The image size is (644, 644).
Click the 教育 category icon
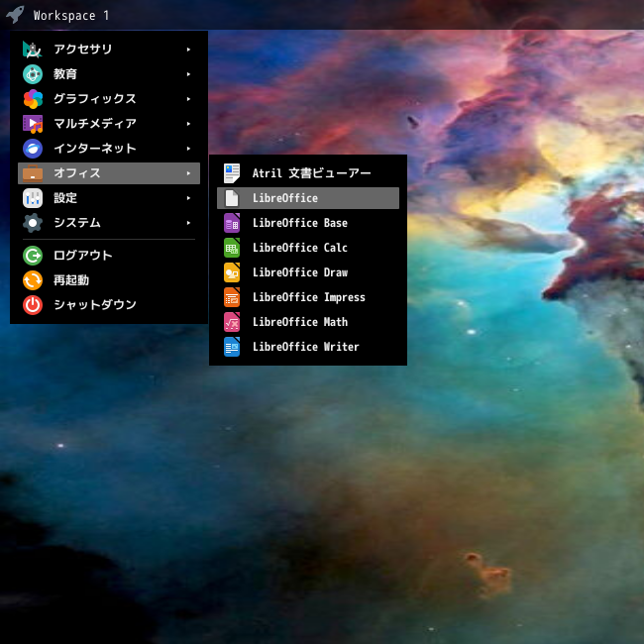point(33,74)
